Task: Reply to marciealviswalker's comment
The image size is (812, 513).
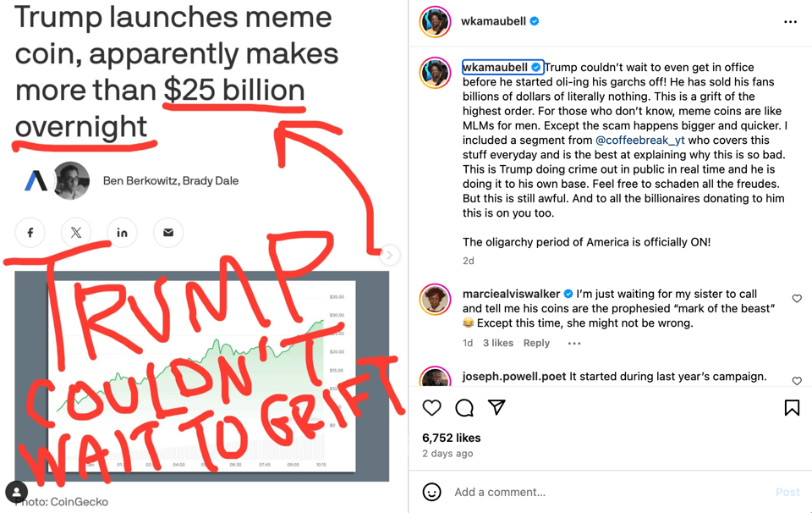Action: pyautogui.click(x=536, y=343)
